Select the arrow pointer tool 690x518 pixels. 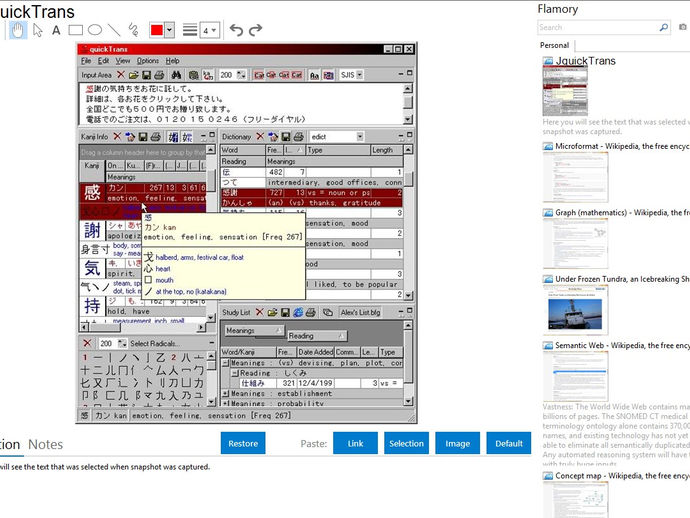point(38,30)
